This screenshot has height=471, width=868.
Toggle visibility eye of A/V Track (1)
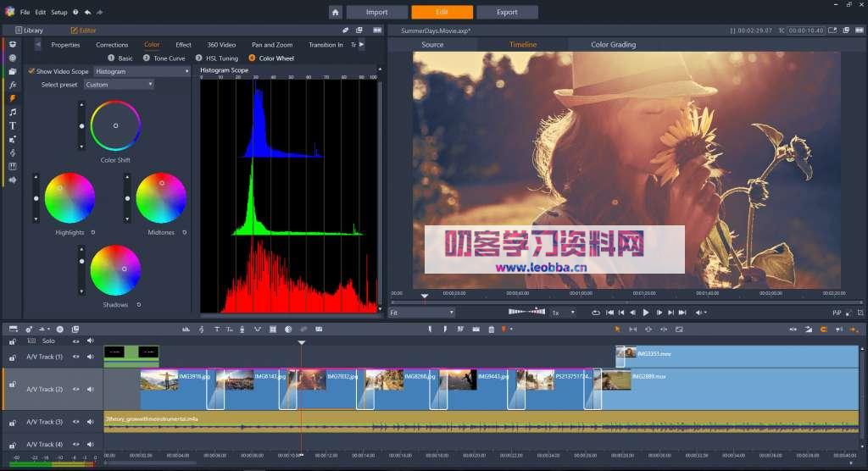pos(75,357)
